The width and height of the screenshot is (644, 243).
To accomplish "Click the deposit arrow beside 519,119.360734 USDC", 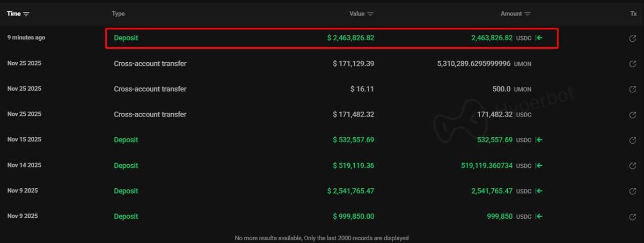I will coord(539,166).
